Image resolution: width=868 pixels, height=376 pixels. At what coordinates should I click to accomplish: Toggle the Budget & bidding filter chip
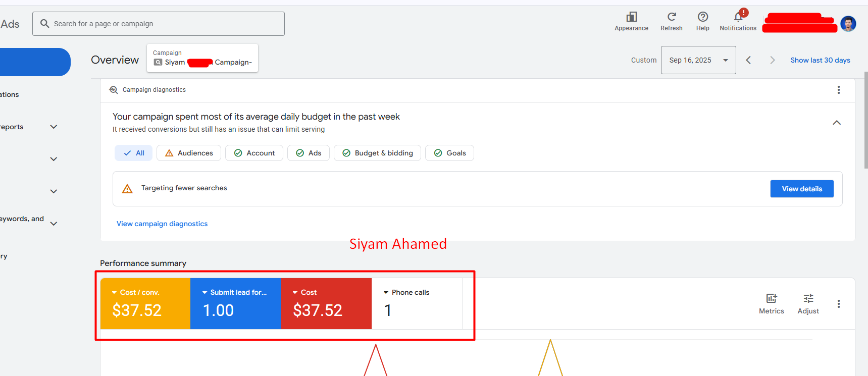point(377,153)
